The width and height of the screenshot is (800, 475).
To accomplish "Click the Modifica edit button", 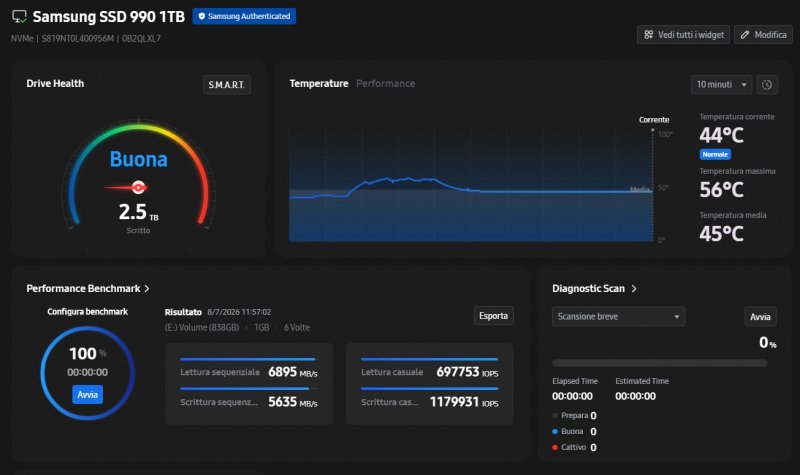I will 763,35.
